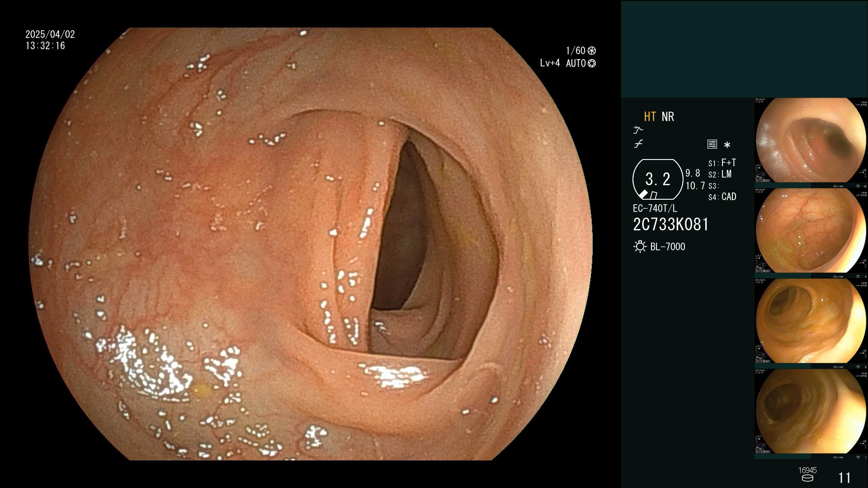Click the 10.7 diameter value
Screen dimensions: 868x488
[695, 186]
